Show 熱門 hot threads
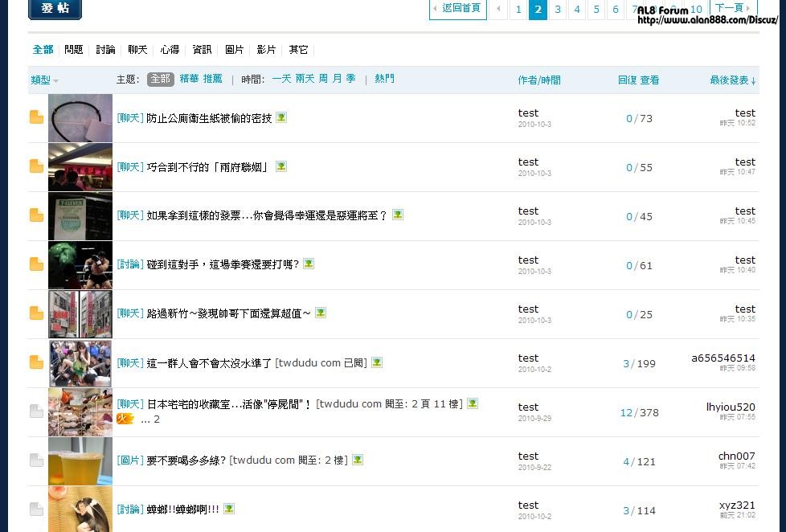The image size is (786, 532). [x=384, y=79]
